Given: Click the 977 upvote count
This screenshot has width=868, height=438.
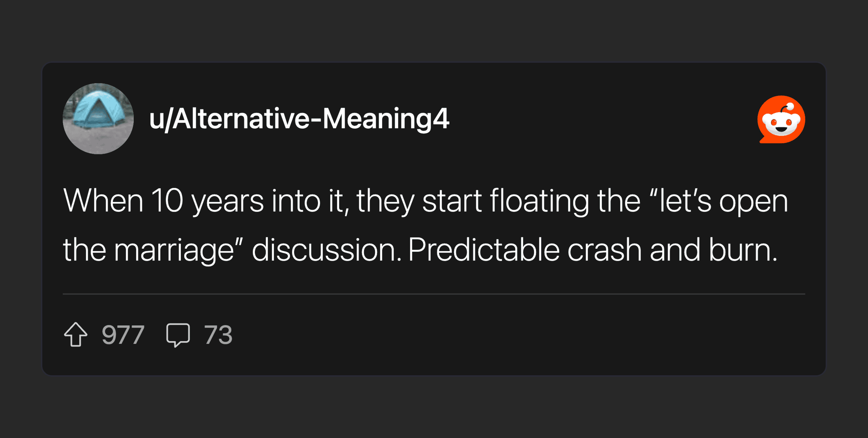Looking at the screenshot, I should (x=123, y=335).
